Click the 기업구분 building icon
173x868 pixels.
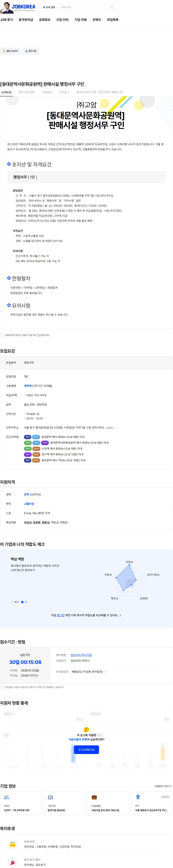click(50, 797)
